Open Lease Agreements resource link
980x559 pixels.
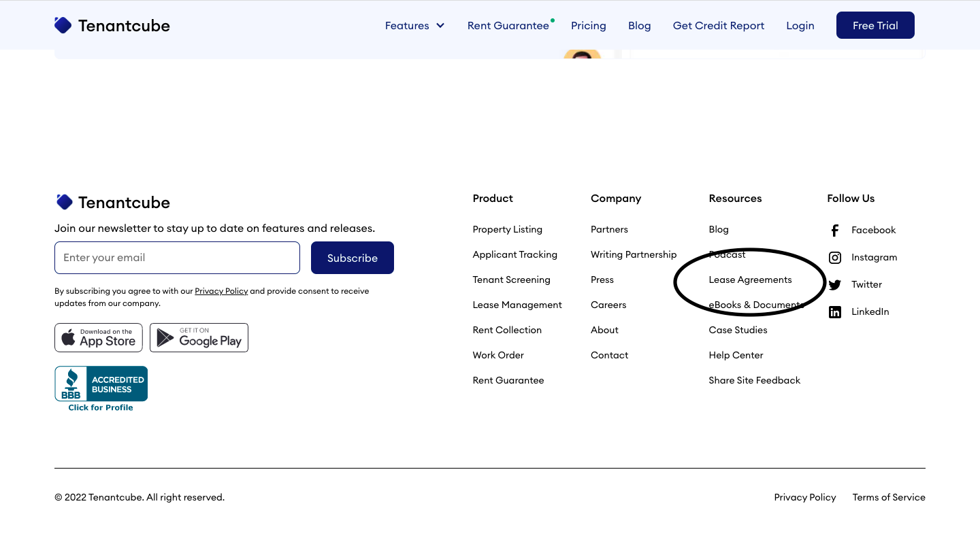(751, 280)
